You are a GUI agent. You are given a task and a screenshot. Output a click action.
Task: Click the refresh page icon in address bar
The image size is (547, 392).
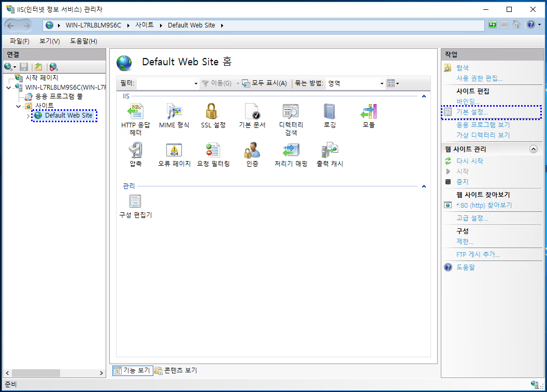pos(492,24)
